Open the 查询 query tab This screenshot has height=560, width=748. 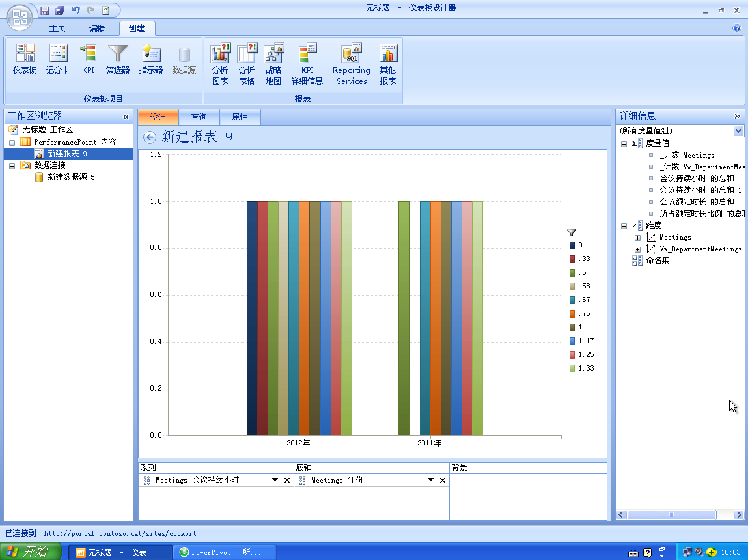pos(199,117)
